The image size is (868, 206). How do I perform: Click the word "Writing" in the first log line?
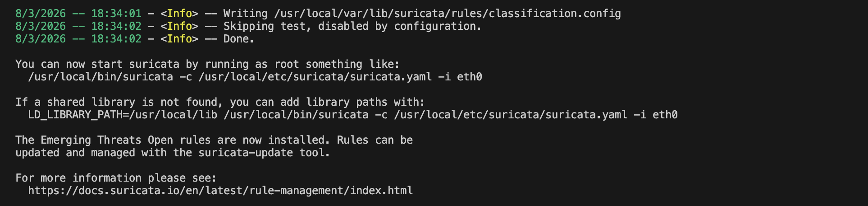coord(245,14)
